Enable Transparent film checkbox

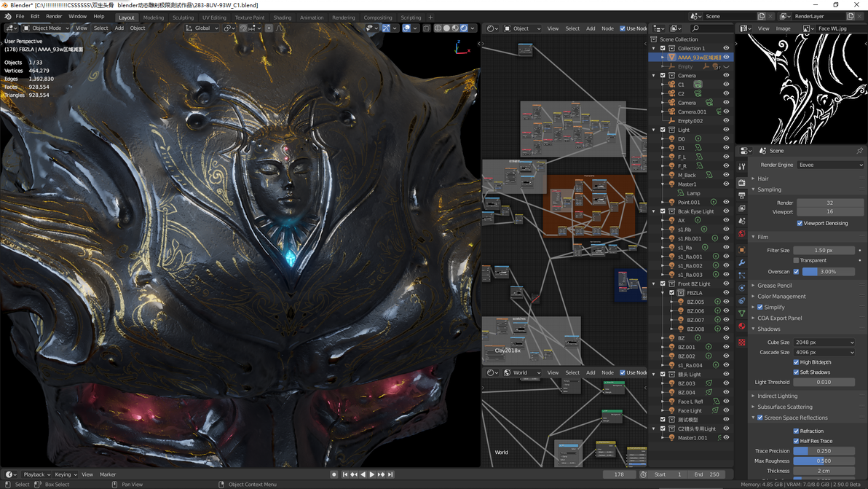click(x=796, y=260)
